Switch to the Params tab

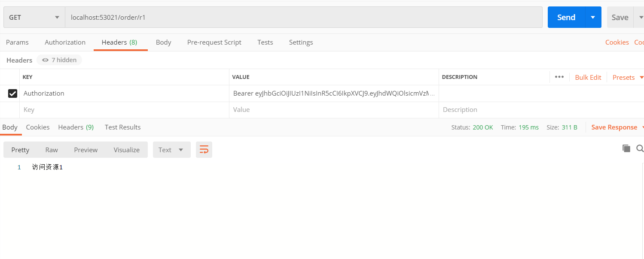pos(17,42)
